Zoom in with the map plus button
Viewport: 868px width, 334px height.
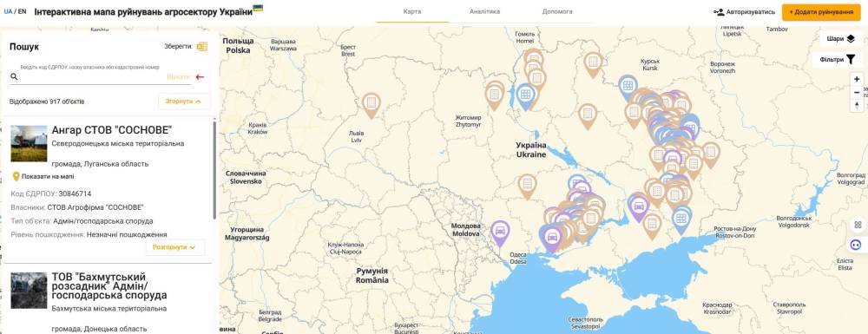pos(857,79)
